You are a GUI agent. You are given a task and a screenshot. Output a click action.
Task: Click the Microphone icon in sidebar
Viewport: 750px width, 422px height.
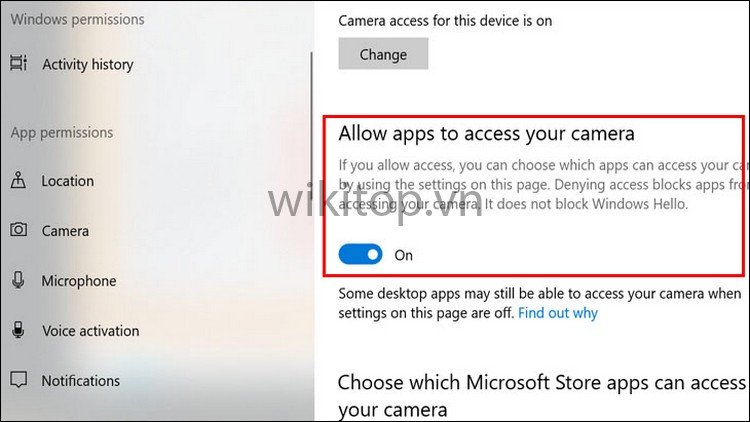(x=18, y=280)
